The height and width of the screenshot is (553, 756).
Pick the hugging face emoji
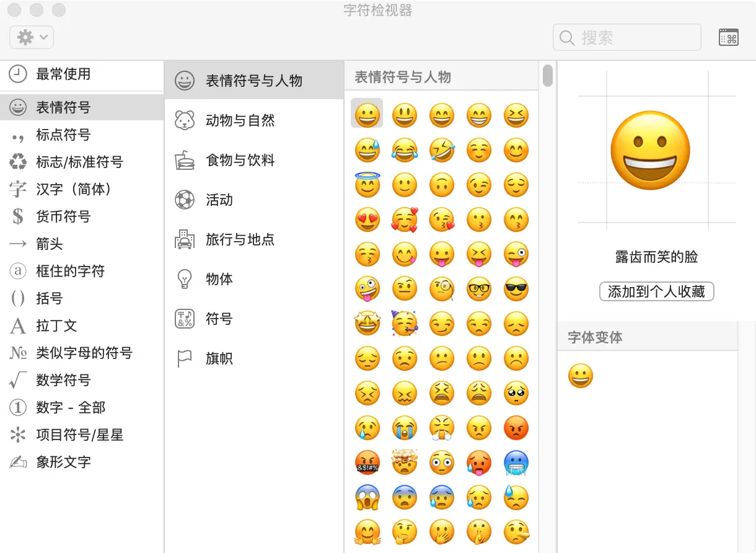[x=367, y=531]
